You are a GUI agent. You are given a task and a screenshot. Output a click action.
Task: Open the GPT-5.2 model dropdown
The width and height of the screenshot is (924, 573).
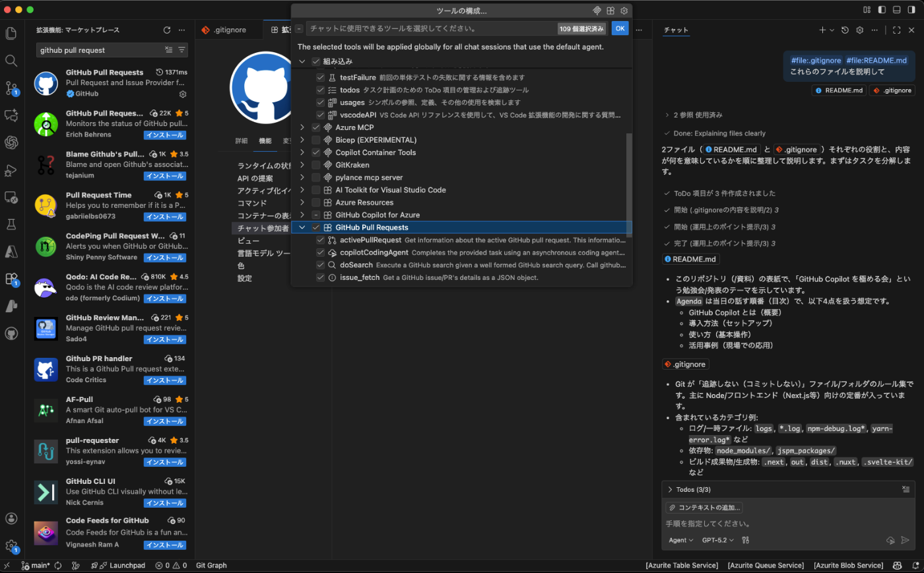tap(717, 540)
